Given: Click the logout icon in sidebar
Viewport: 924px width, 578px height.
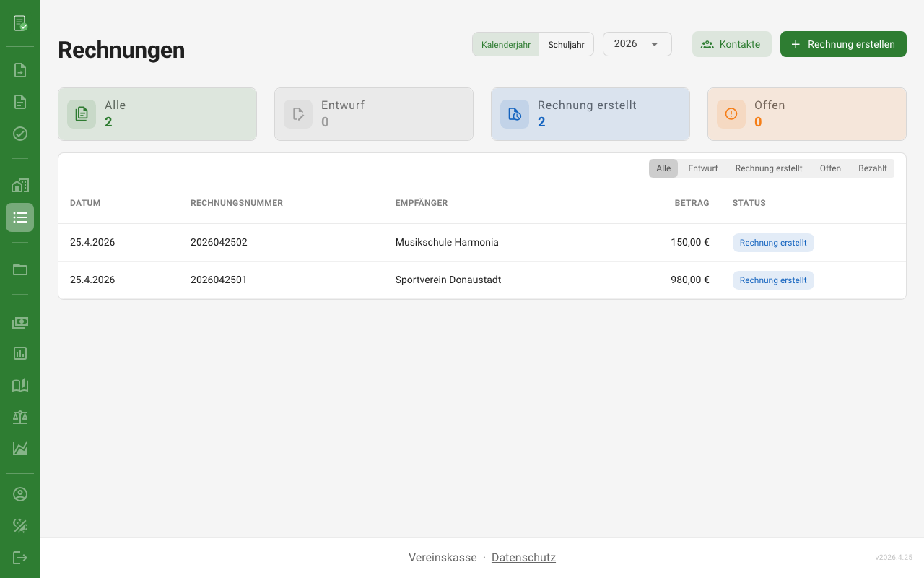Looking at the screenshot, I should (20, 558).
